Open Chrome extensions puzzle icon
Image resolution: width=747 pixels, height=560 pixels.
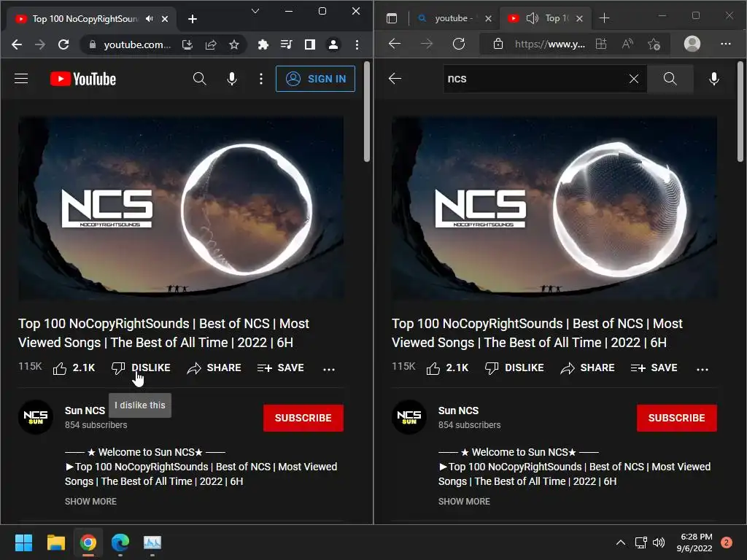tap(263, 44)
